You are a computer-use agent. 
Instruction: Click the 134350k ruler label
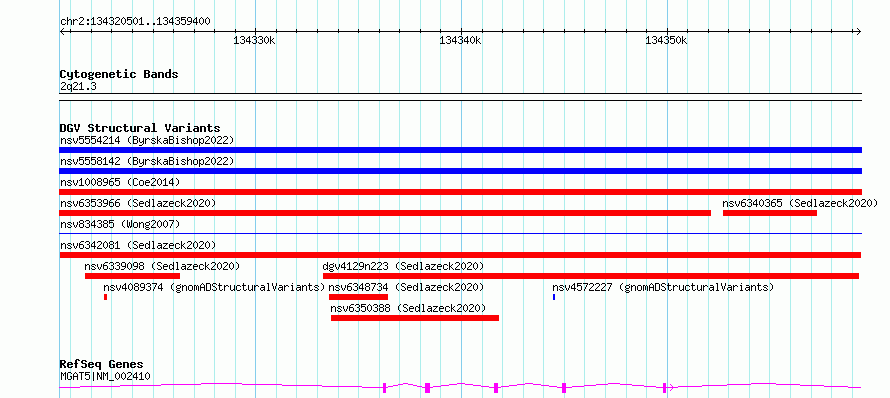666,40
